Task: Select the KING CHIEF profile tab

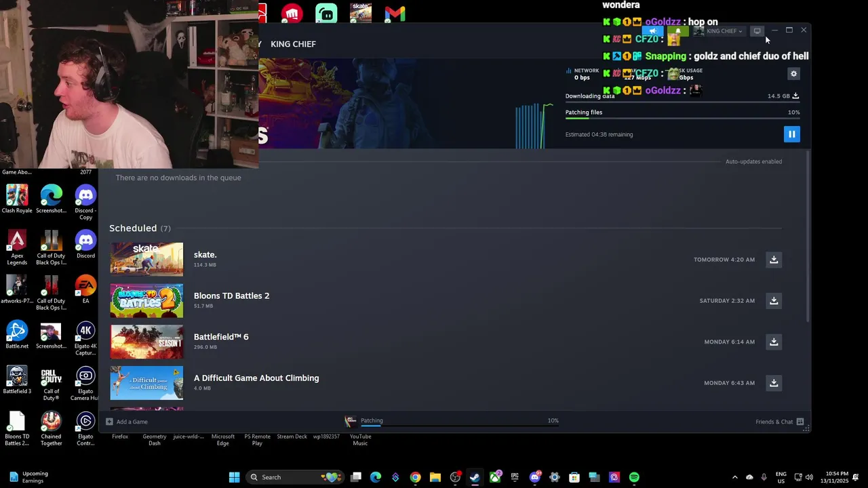Action: [293, 44]
